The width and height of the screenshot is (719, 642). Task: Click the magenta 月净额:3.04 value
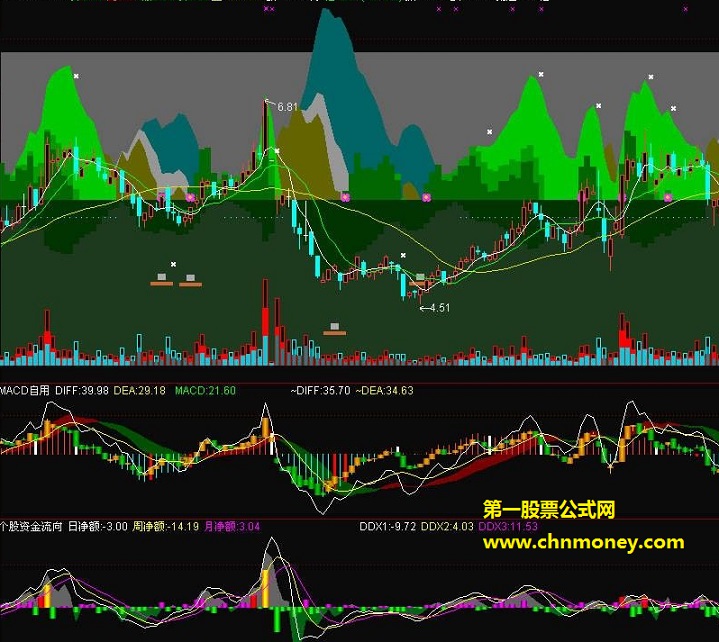pyautogui.click(x=232, y=526)
